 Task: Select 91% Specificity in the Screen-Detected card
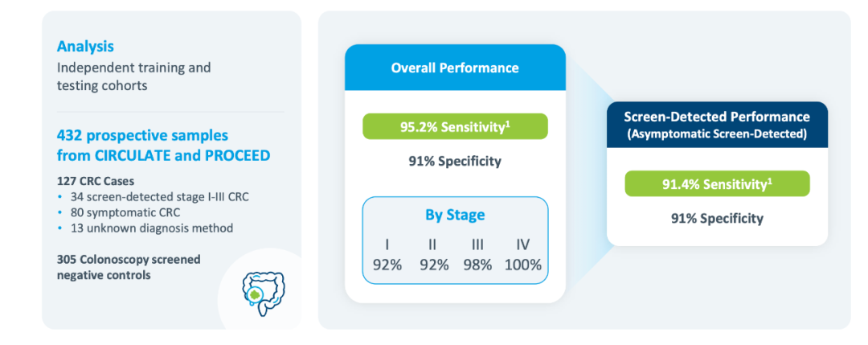[x=717, y=218]
